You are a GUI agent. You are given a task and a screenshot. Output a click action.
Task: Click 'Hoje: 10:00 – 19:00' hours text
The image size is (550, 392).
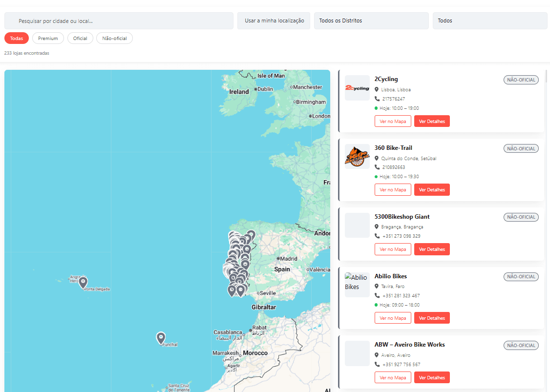(x=399, y=108)
